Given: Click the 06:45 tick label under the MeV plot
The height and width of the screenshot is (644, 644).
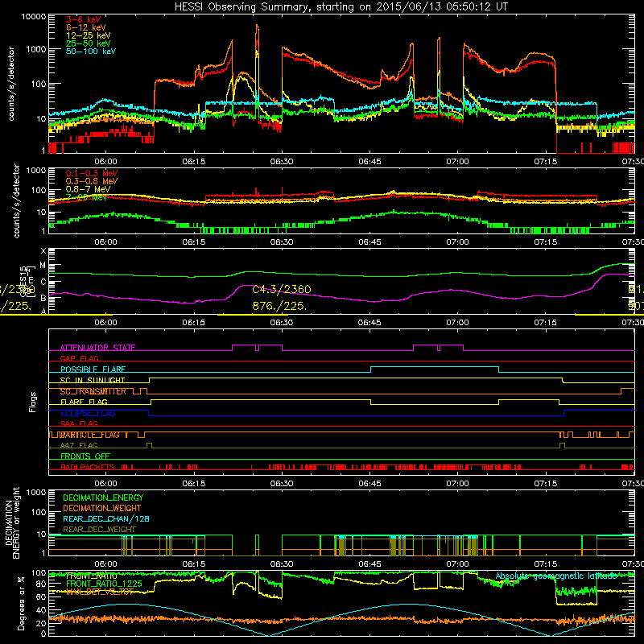Looking at the screenshot, I should (x=369, y=242).
